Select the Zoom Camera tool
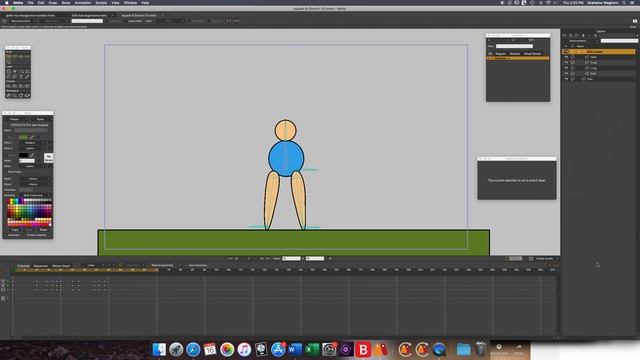This screenshot has height=360, width=640. [15, 86]
